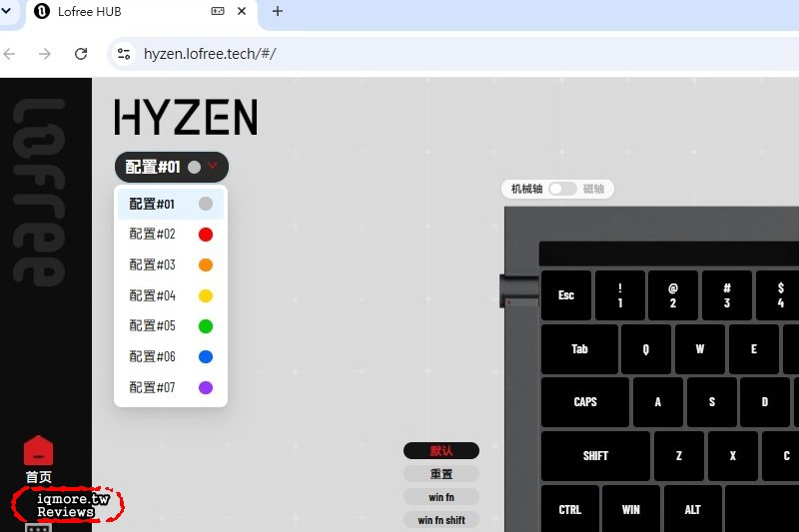
Task: Click the browser back arrow
Action: (x=10, y=54)
